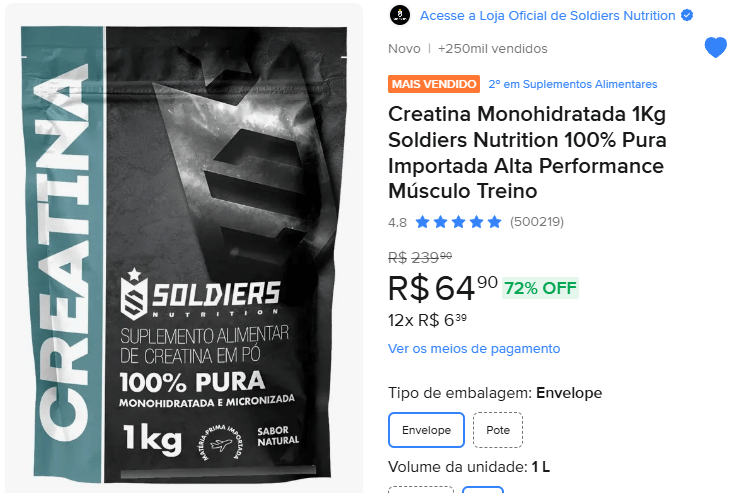Select the Pote packaging option
This screenshot has height=493, width=732.
[498, 430]
